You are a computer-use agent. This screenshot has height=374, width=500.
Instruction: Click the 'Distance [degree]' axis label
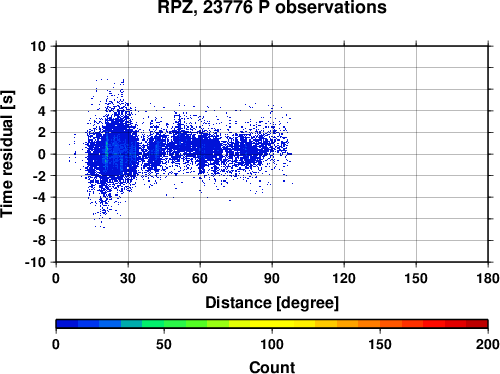point(272,303)
